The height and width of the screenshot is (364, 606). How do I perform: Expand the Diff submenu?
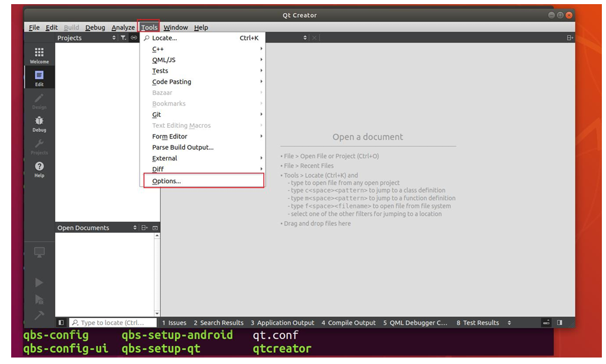tap(203, 169)
